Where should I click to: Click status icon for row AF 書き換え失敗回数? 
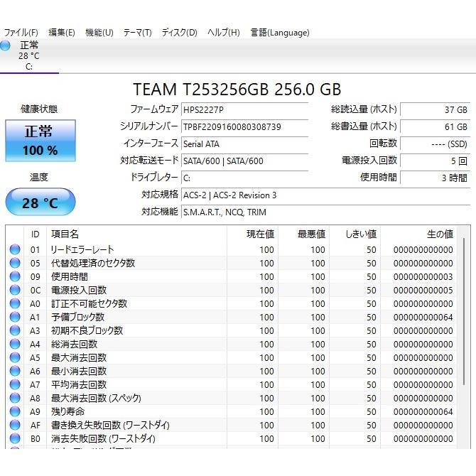15,425
